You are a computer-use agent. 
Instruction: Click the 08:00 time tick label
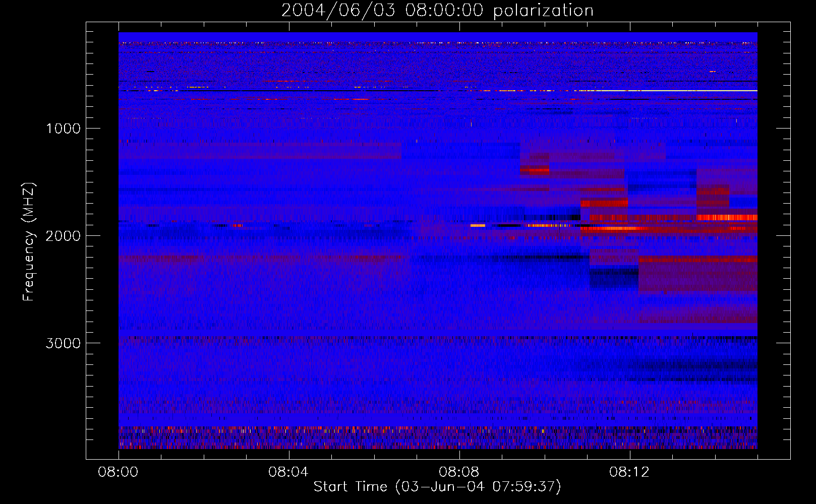point(118,472)
